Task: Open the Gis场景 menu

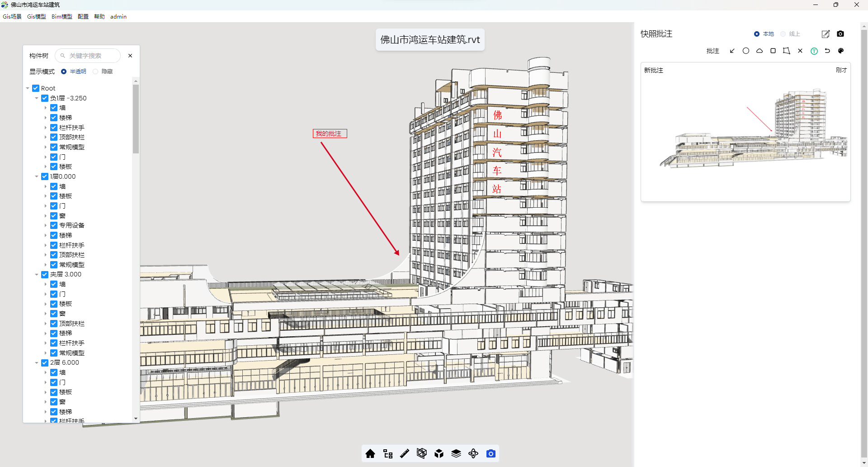Action: [x=12, y=17]
